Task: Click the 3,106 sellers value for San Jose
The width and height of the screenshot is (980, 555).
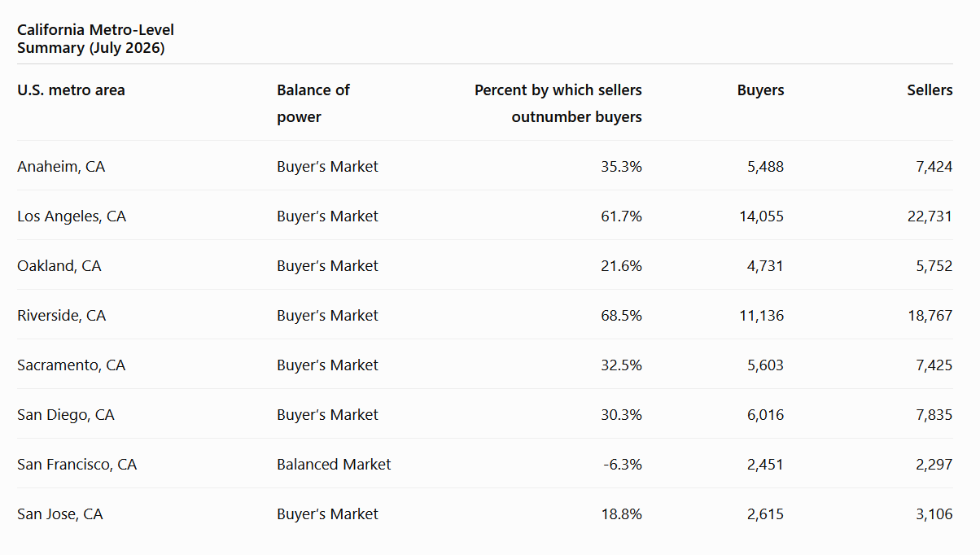Action: tap(934, 514)
